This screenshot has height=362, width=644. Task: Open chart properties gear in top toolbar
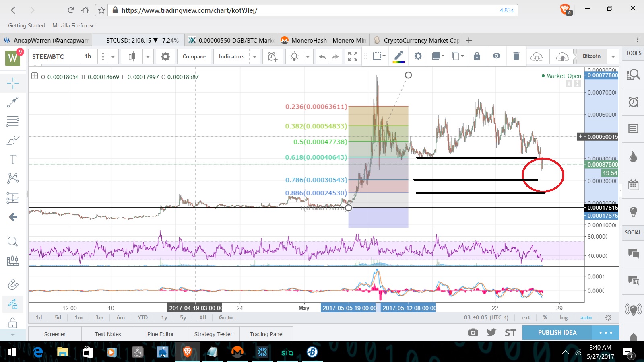pos(165,56)
